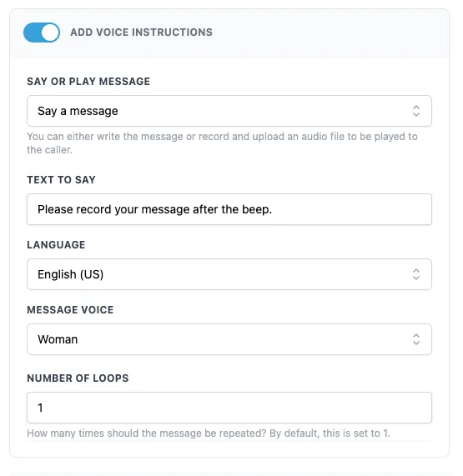
Task: Click the SAY OR PLAY MESSAGE label
Action: pos(88,82)
